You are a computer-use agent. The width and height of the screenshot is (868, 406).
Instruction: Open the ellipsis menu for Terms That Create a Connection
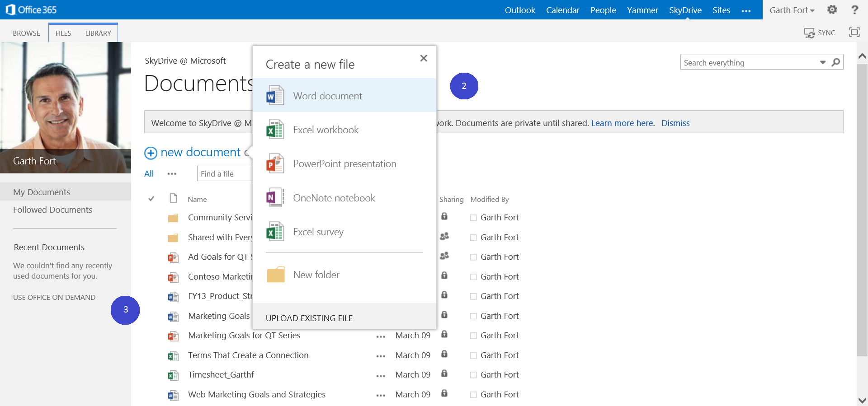pyautogui.click(x=381, y=356)
